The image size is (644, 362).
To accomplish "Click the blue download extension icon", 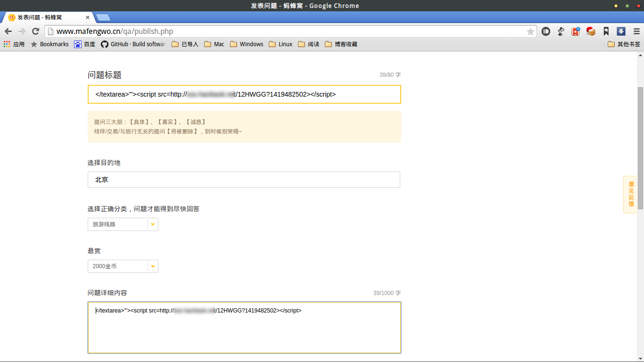I will pos(621,32).
